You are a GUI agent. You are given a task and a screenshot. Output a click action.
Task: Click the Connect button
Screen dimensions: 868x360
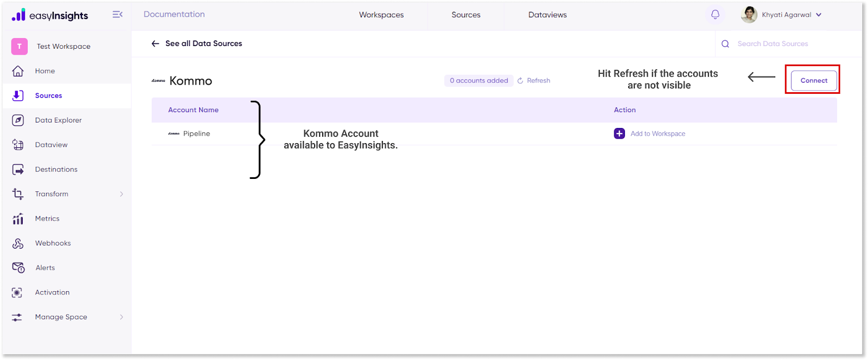(x=814, y=80)
